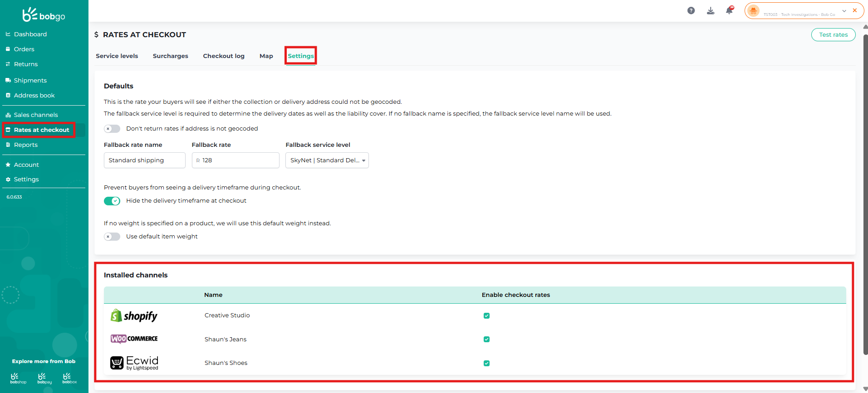Switch to the Surcharges tab
Viewport: 868px width, 393px height.
(170, 56)
